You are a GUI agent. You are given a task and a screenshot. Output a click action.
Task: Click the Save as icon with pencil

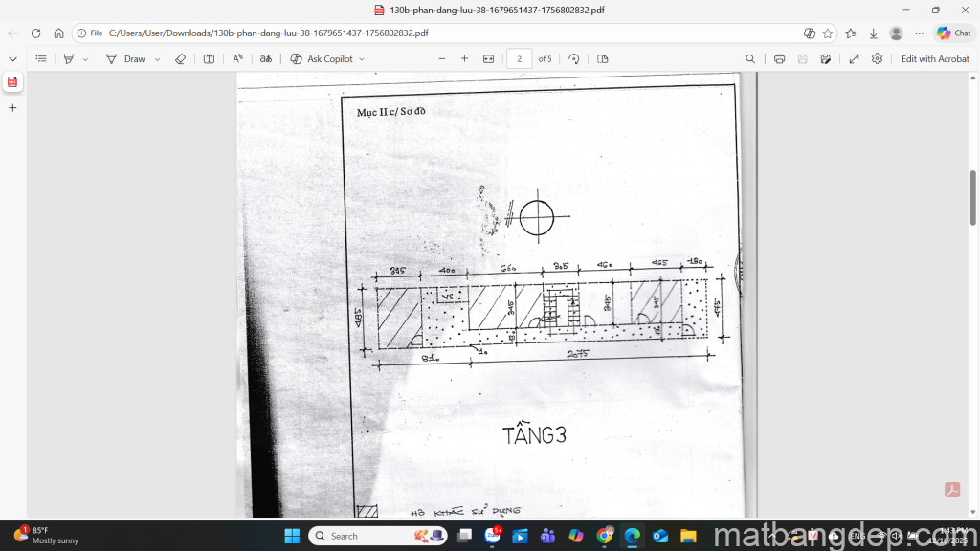tap(825, 59)
